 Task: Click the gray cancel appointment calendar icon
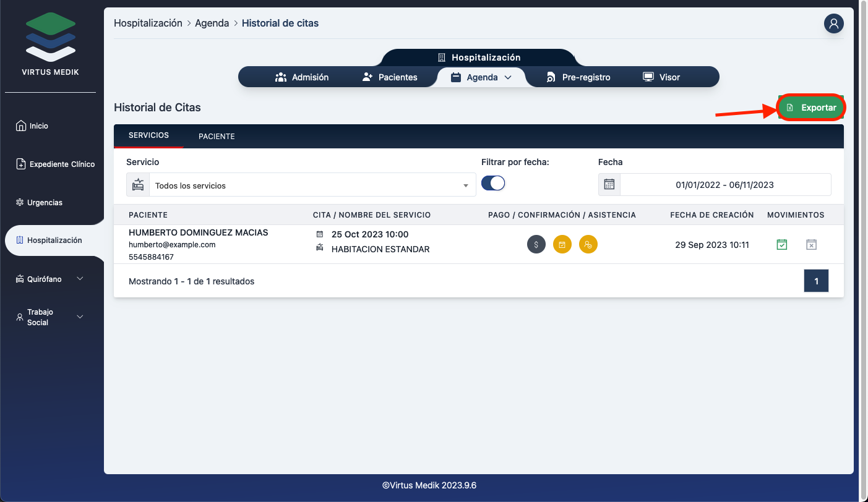[x=811, y=245]
